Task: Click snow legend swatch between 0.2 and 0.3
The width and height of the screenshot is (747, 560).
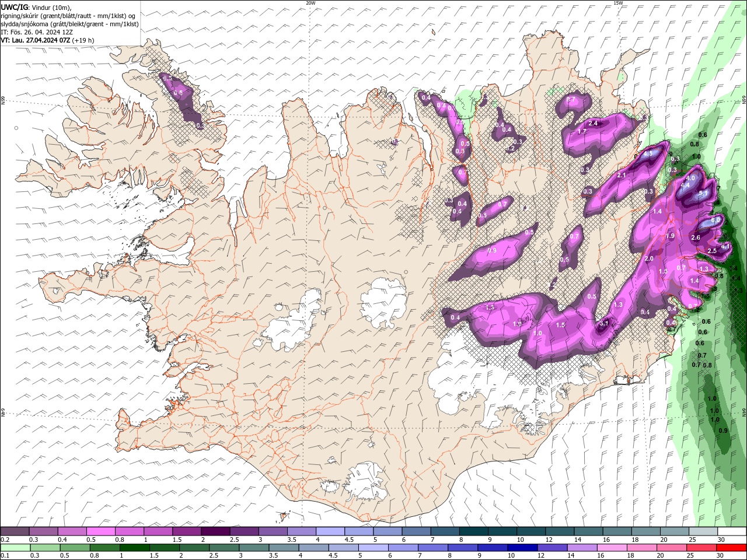Action: [15, 531]
